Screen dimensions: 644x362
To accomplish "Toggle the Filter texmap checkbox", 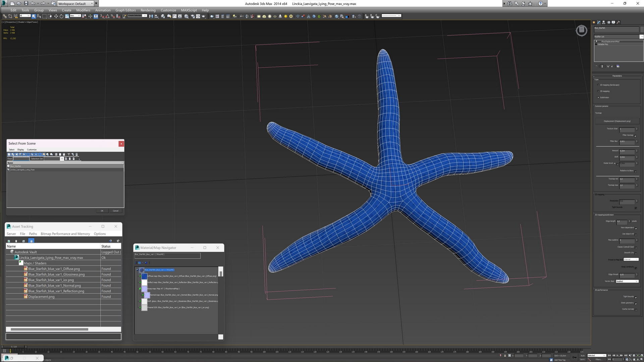I will [635, 135].
